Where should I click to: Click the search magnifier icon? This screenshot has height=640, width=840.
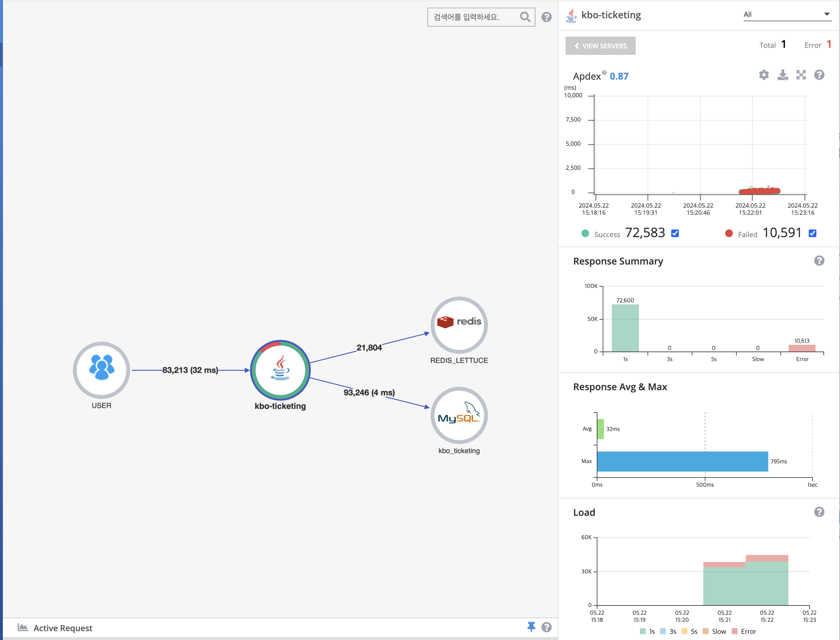click(x=525, y=17)
